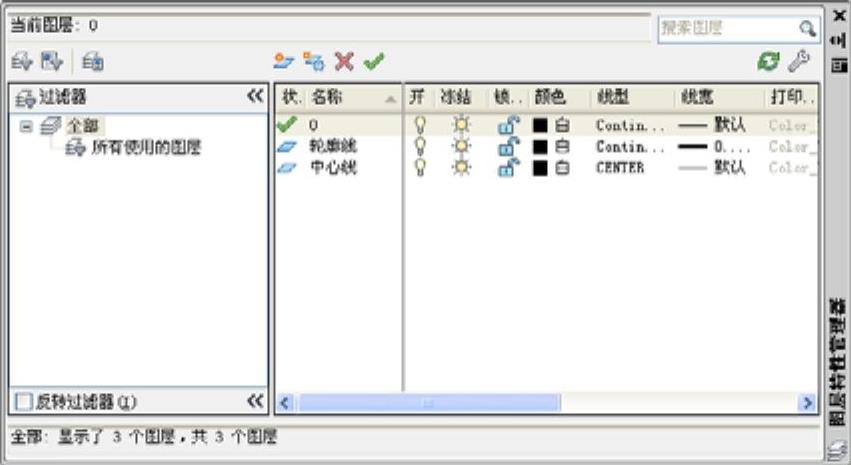Click the status icon of 轮廓线 layer

click(288, 146)
